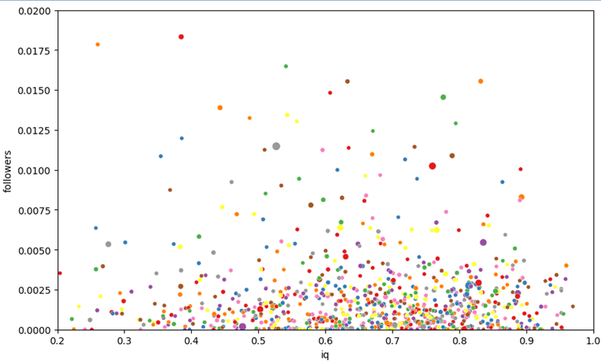The width and height of the screenshot is (601, 364).
Task: Pick the red point on the left axis edge
Action: point(60,273)
